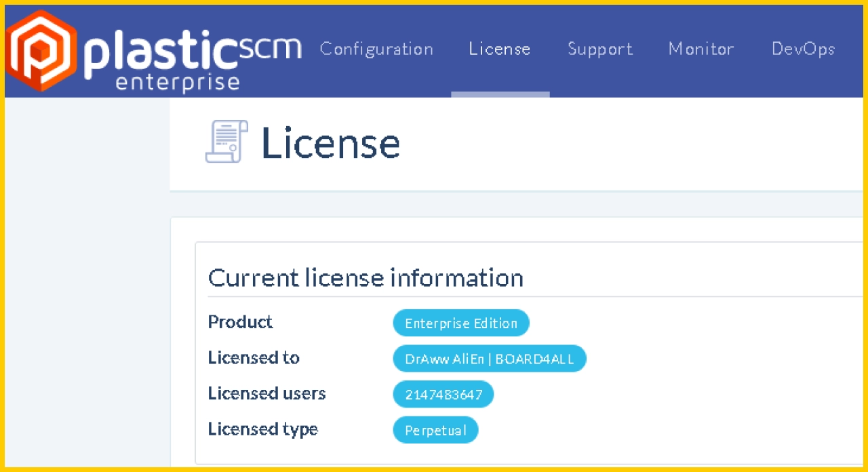
Task: Open the DevOps tab
Action: (803, 50)
